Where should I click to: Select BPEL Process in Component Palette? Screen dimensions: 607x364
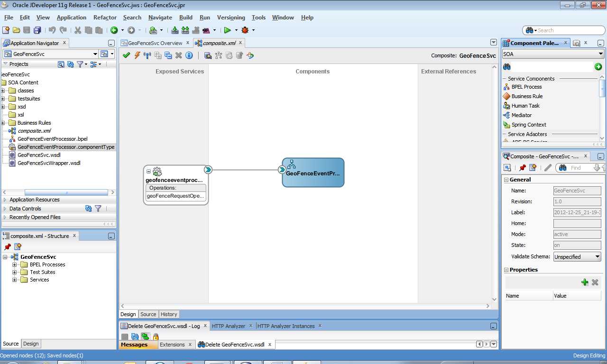(x=526, y=87)
